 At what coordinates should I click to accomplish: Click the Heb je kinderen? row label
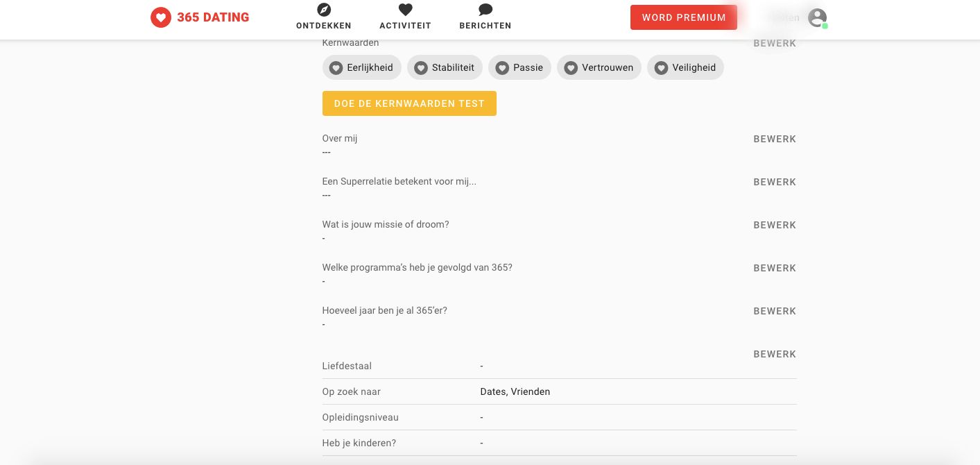pyautogui.click(x=359, y=443)
